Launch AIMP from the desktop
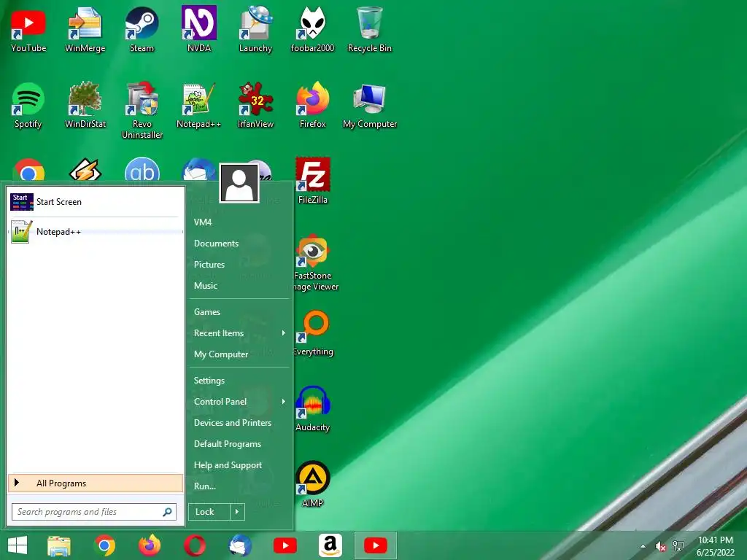Screen dimensions: 747x560 312,484
